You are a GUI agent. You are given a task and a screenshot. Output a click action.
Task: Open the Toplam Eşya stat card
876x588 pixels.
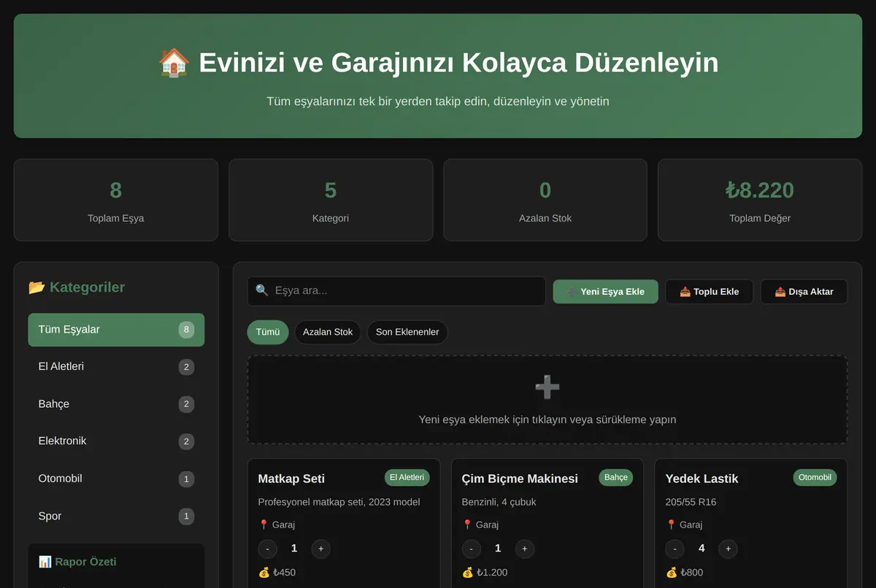[116, 200]
